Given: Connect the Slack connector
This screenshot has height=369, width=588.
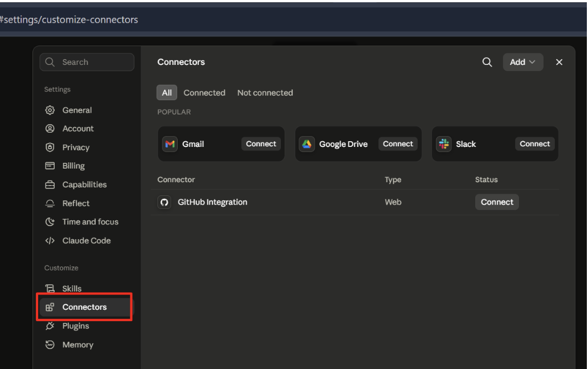Looking at the screenshot, I should click(535, 144).
